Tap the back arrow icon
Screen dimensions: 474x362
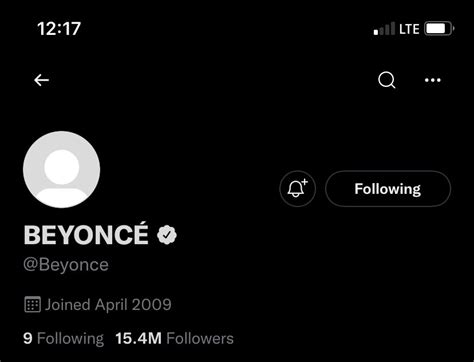click(41, 80)
